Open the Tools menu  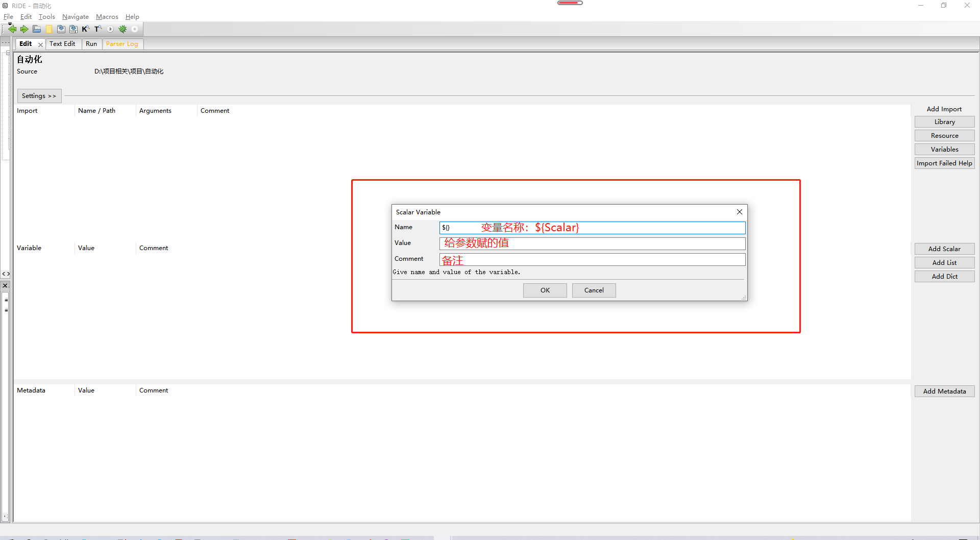(46, 17)
